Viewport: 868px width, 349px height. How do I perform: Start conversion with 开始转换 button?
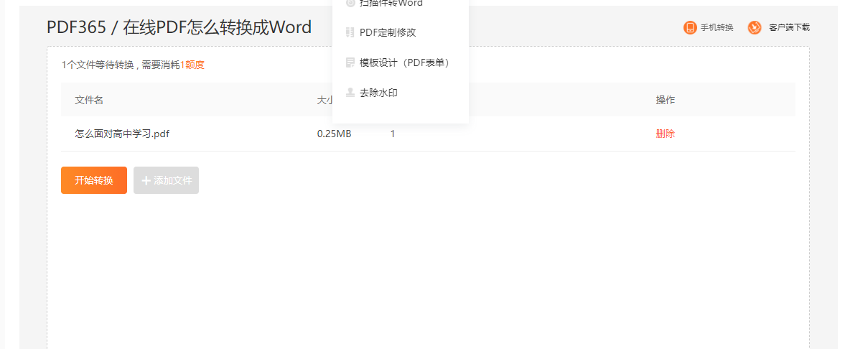[94, 180]
